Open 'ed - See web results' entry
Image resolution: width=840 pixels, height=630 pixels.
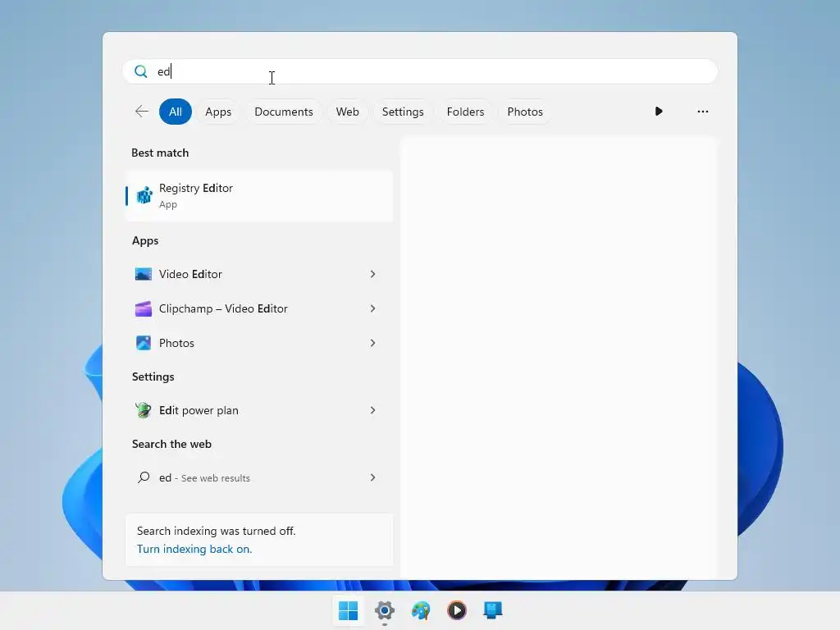pos(259,478)
